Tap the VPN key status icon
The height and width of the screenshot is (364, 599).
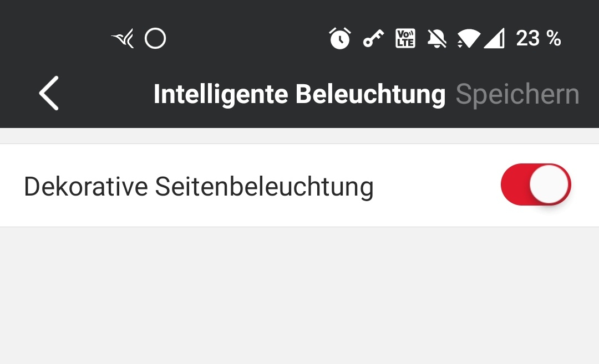click(373, 39)
